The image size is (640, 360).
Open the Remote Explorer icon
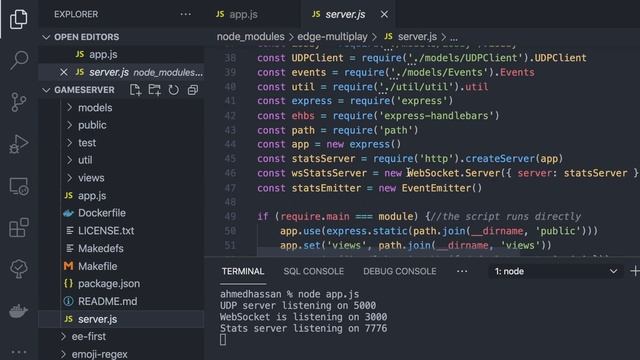click(19, 186)
